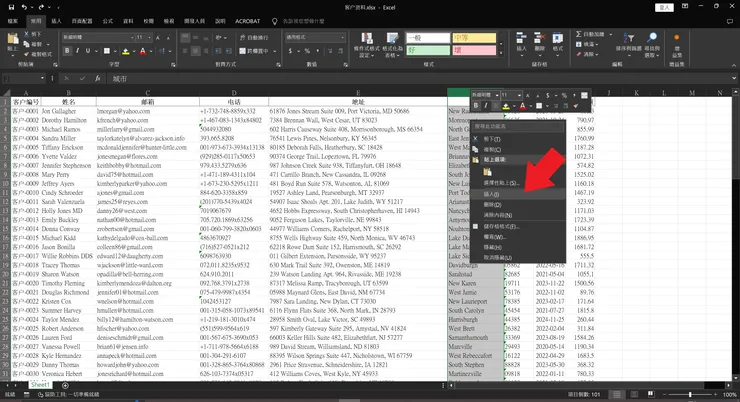740x402 pixels.
Task: Click the Find and Select magnifier icon
Action: click(x=652, y=38)
